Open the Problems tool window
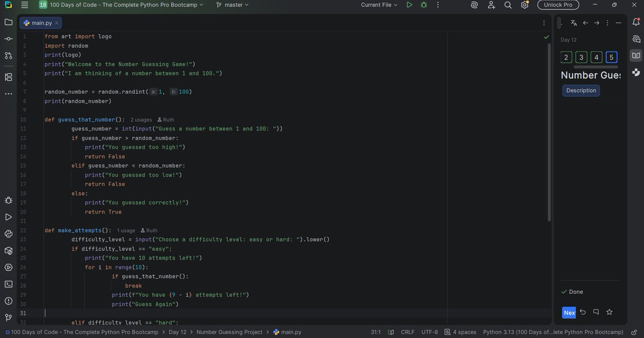The width and height of the screenshot is (644, 338). click(x=8, y=300)
